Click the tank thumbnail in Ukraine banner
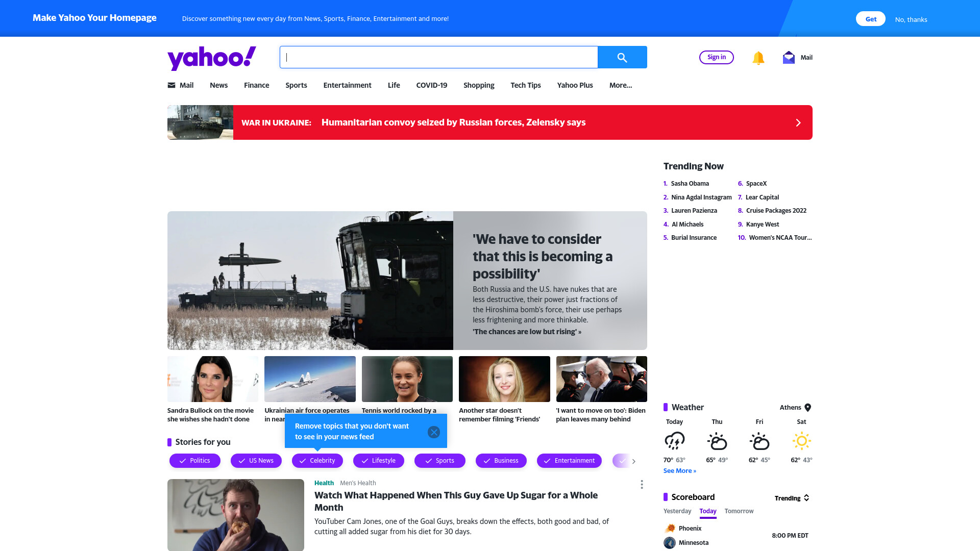The height and width of the screenshot is (551, 980). 200,122
